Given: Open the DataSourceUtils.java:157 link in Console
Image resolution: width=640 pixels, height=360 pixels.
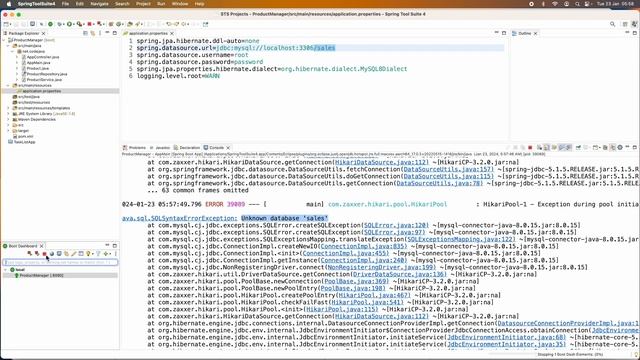Looking at the screenshot, I should click(448, 169).
